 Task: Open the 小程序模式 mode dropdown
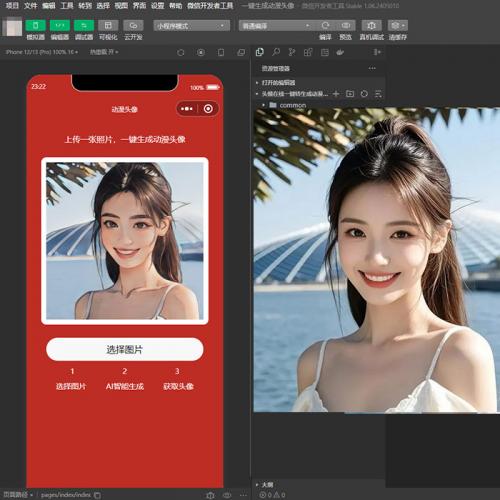click(191, 26)
